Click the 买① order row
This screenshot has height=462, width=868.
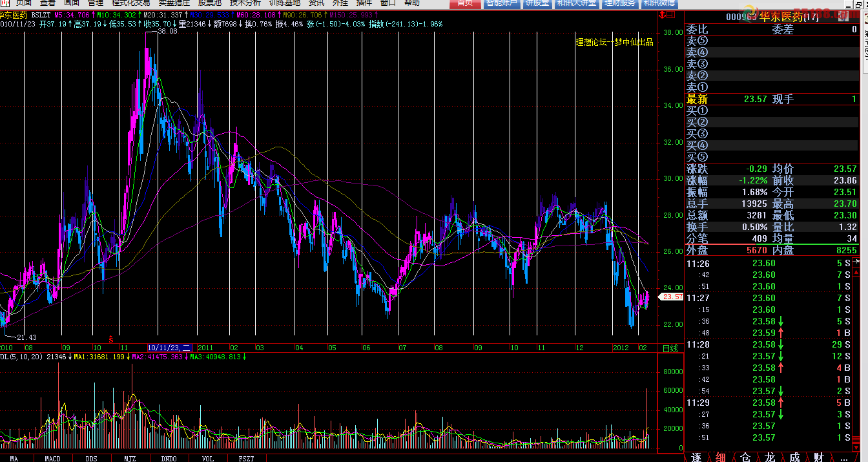[772, 111]
